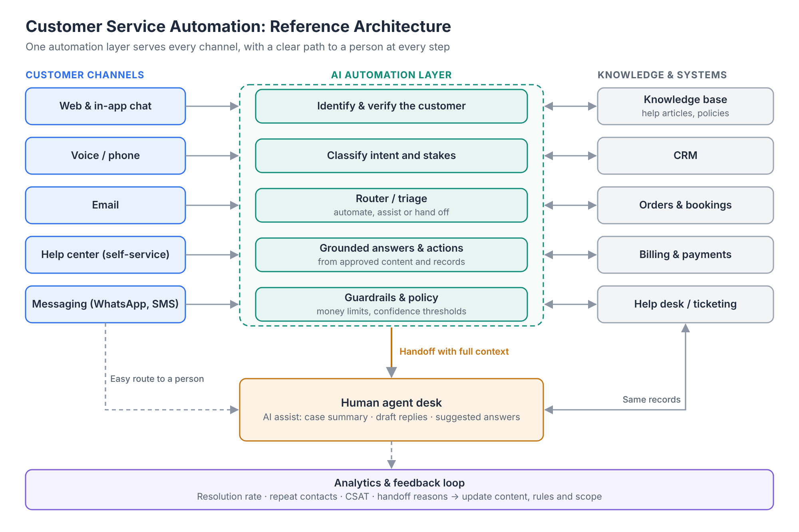The image size is (799, 532).
Task: Click the Billing & payments box
Action: point(686,255)
